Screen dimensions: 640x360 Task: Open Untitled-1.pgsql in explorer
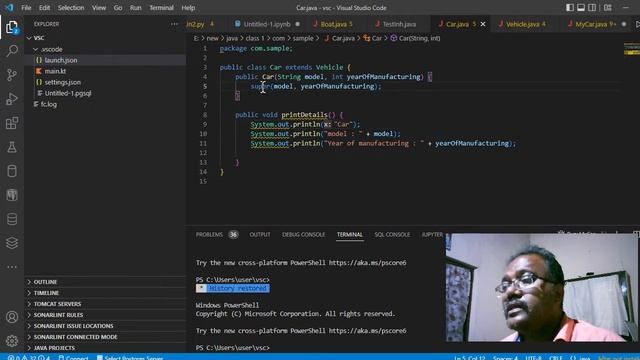tap(105, 93)
